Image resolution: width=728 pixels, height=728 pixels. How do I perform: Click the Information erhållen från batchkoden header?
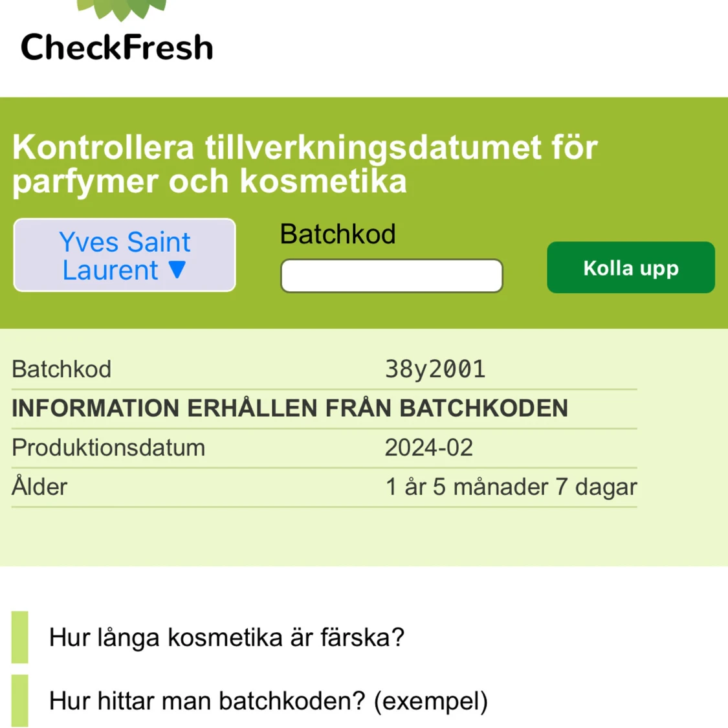coord(290,408)
